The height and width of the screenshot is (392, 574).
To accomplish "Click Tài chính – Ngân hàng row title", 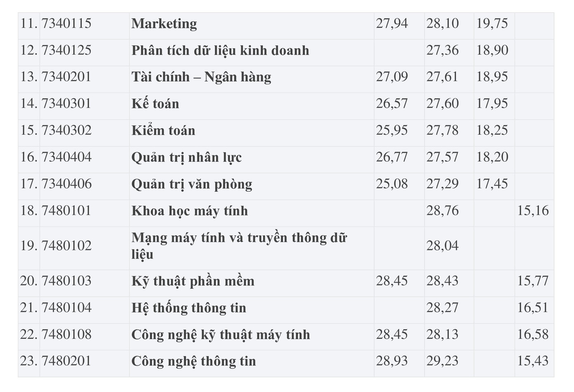I will coord(201,77).
